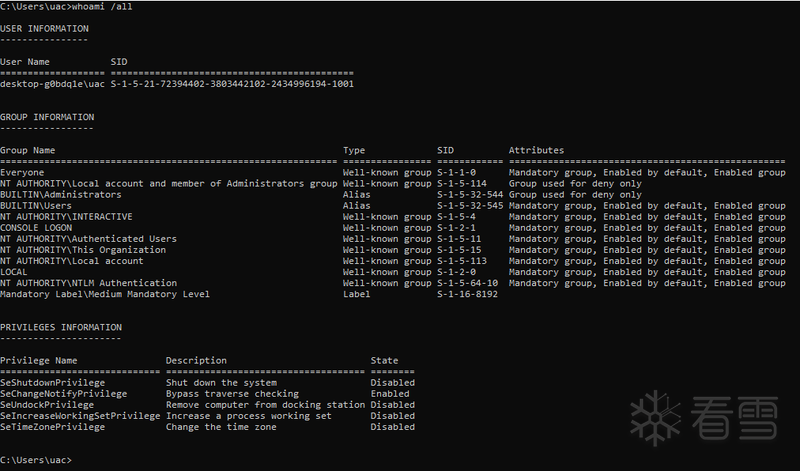Click the 'Disabled' state of SeTimeZonePrivilege
Image resolution: width=800 pixels, height=471 pixels.
click(393, 427)
